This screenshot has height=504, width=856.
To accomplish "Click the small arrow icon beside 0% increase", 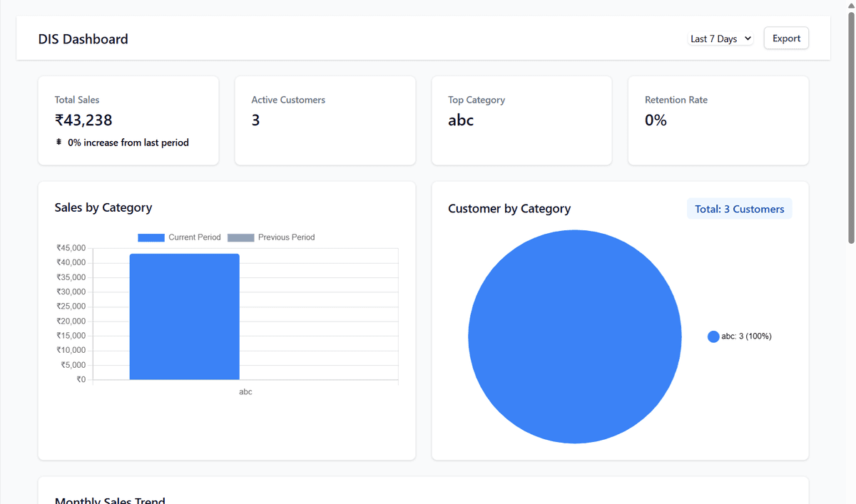I will click(x=58, y=143).
